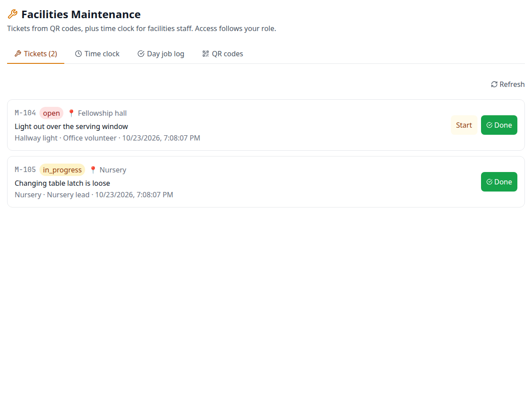Click the Nursery · Nursery lead details line
The image size is (532, 399).
[94, 195]
